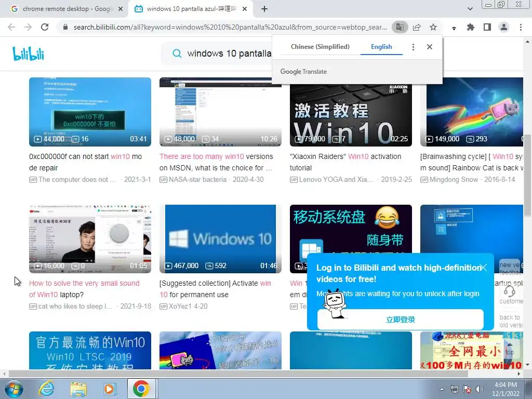
Task: Click title "Xiaoxin Raiders Win10 activation tutorial"
Action: tap(345, 162)
